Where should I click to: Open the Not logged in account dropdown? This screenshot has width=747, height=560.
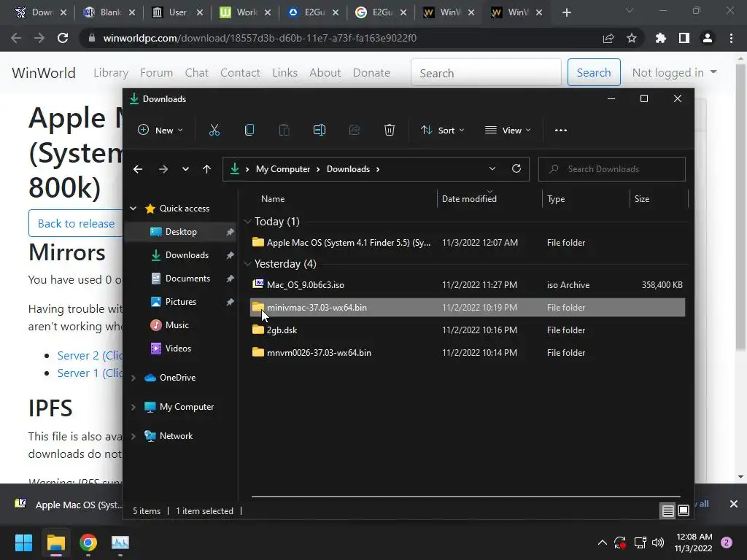pos(674,72)
